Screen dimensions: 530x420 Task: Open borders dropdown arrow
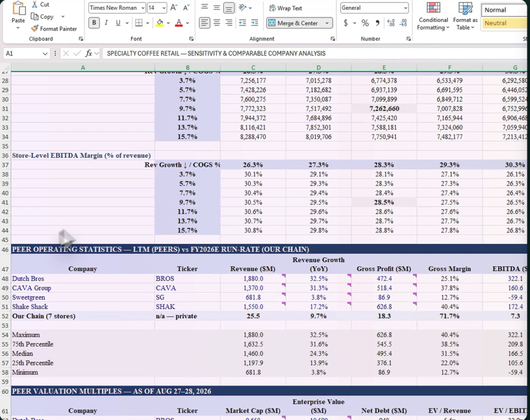pos(148,23)
